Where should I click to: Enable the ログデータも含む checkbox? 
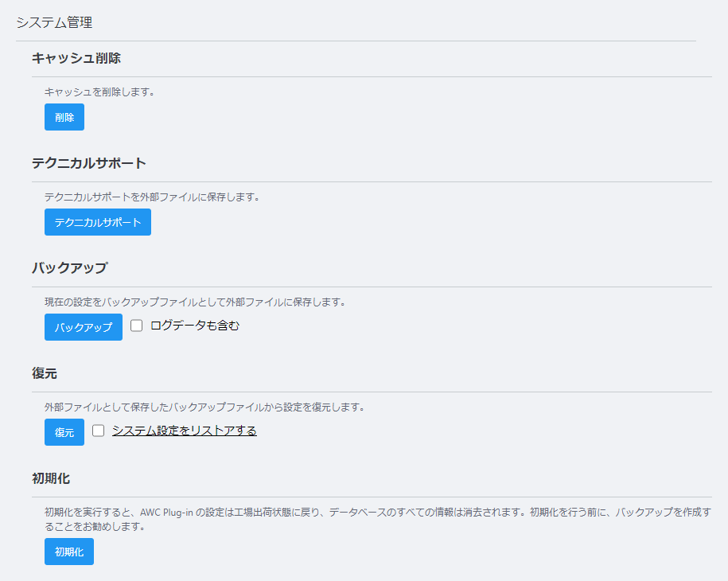137,326
